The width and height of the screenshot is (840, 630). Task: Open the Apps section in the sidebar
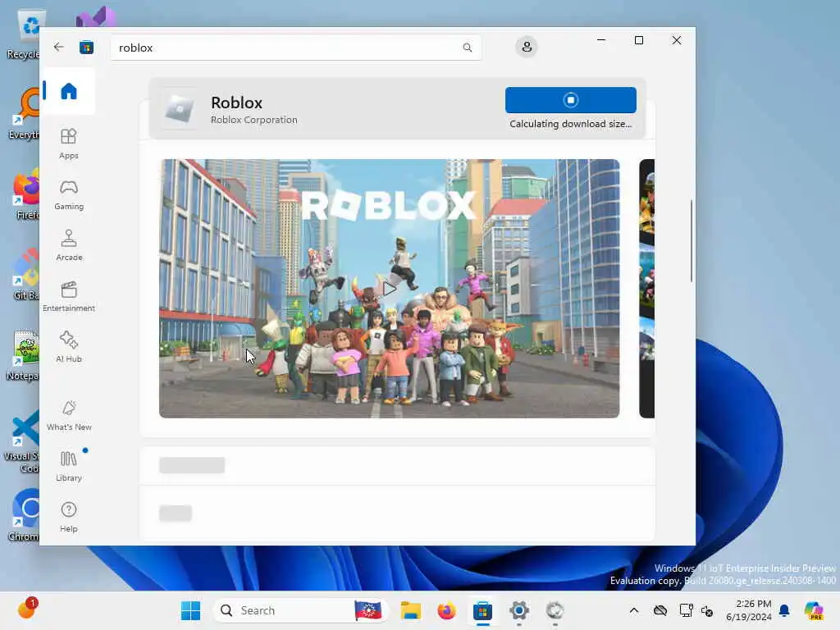[69, 144]
